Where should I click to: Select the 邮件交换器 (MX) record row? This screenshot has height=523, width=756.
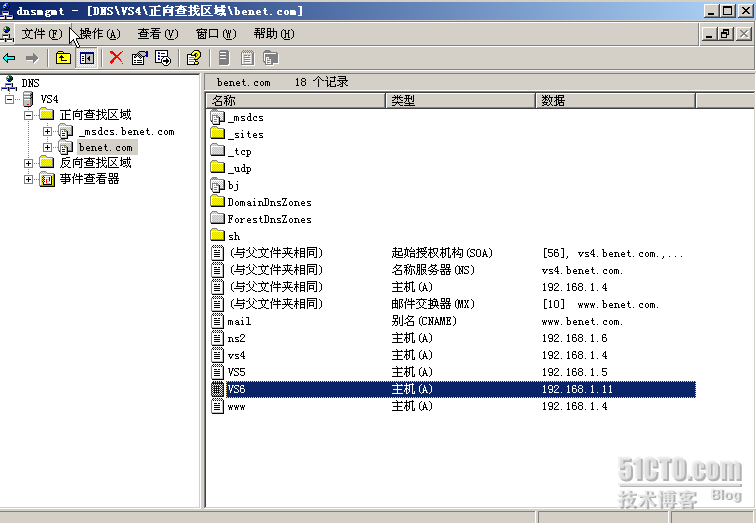[x=453, y=304]
